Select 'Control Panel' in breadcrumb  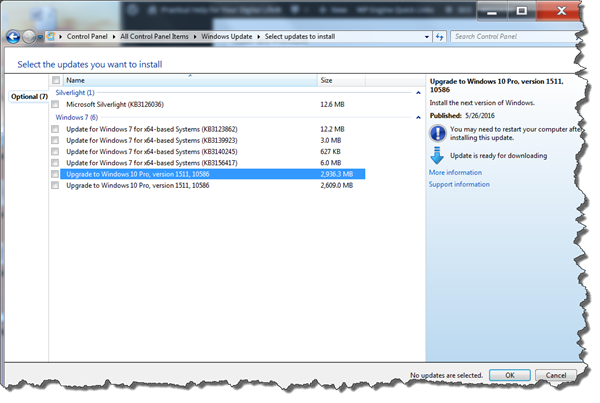point(87,36)
